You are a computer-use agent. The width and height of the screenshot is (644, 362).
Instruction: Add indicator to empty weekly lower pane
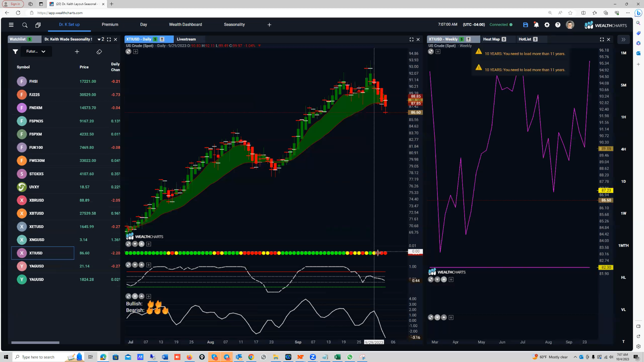pos(451,317)
